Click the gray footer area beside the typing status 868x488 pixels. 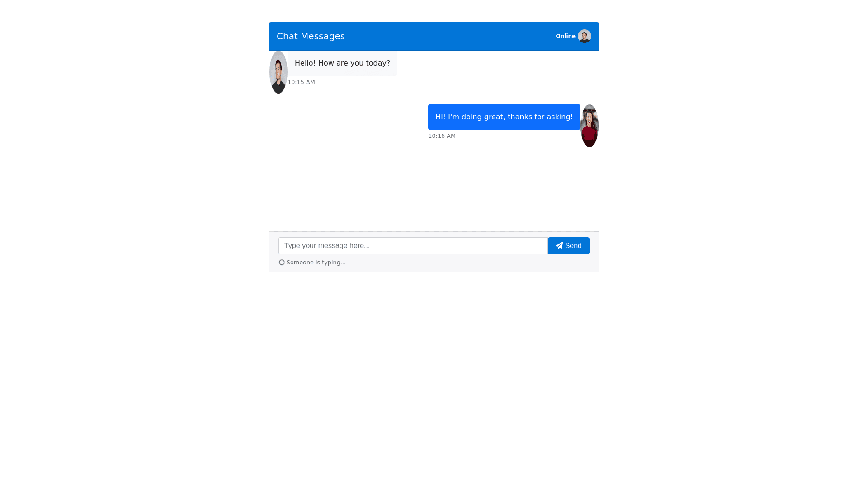click(470, 263)
